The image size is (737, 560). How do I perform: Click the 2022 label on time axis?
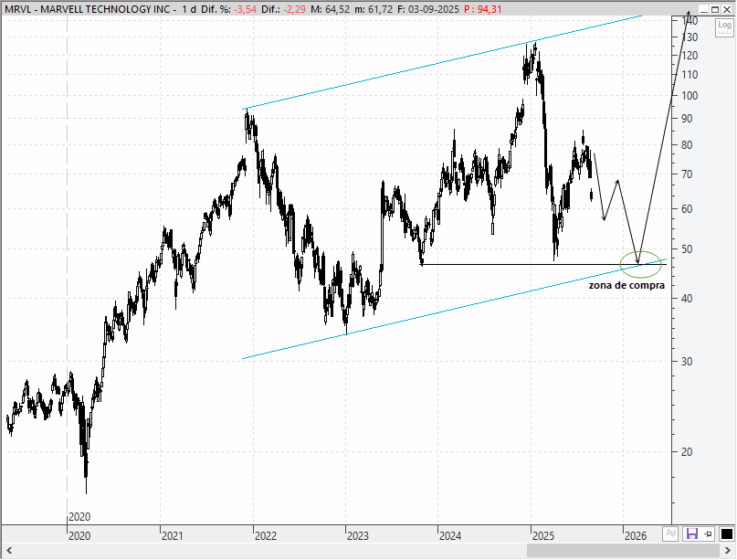click(x=266, y=535)
